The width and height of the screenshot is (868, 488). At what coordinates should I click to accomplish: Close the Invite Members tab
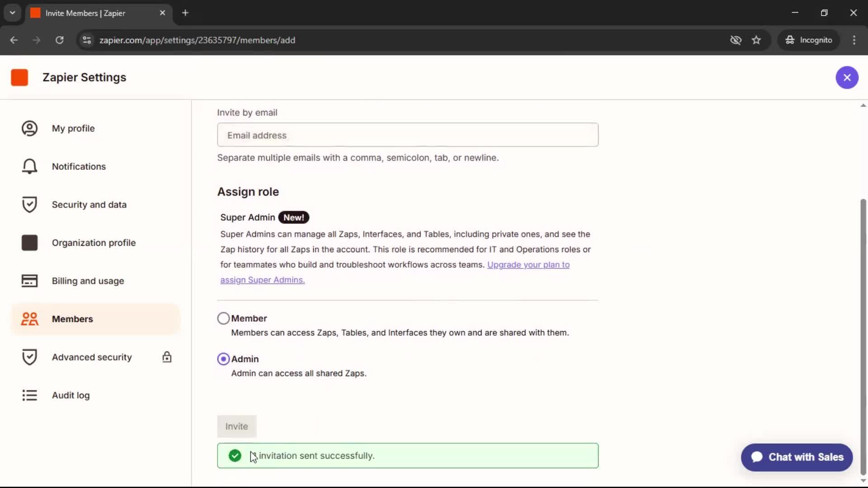coord(162,13)
